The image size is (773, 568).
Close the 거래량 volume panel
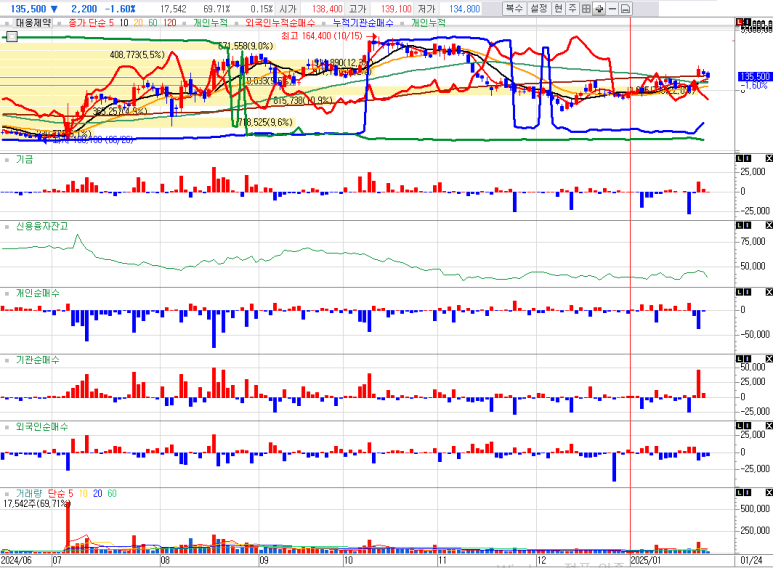(x=769, y=493)
